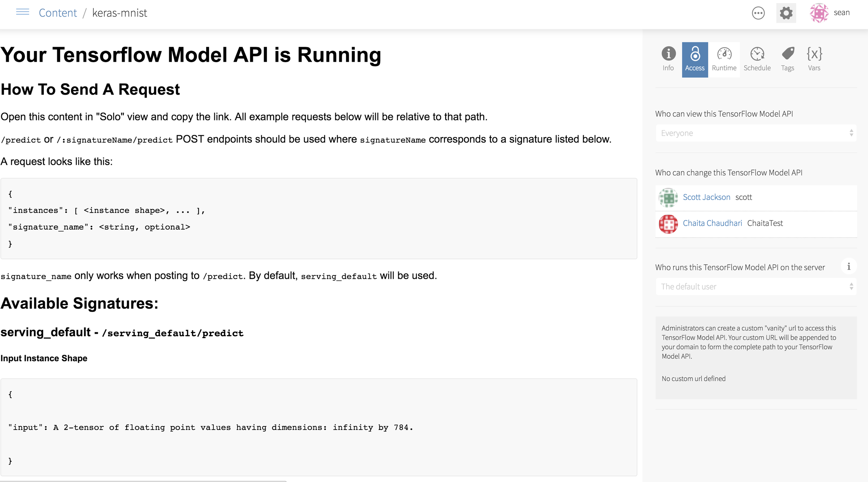
Task: Click the keras-mnist breadcrumb title
Action: (119, 13)
